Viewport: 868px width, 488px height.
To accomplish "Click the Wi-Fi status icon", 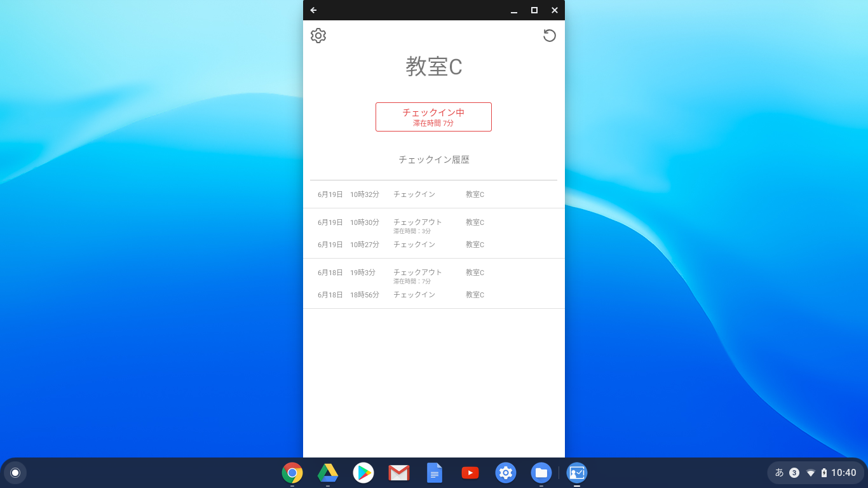I will click(811, 473).
